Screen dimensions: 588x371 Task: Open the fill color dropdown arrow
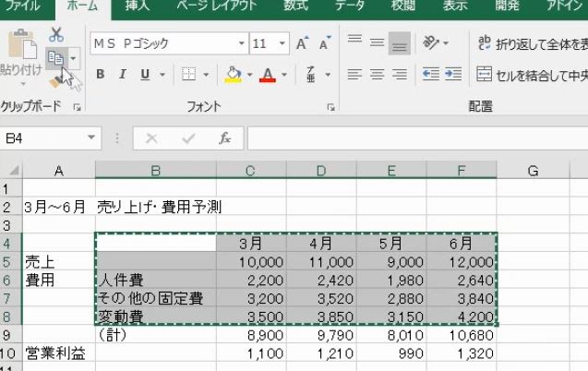pyautogui.click(x=249, y=75)
